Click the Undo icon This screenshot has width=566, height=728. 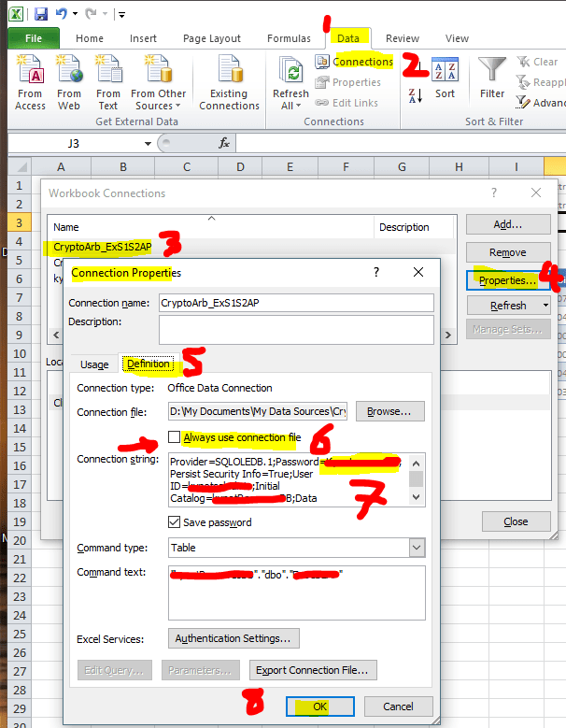pos(62,14)
